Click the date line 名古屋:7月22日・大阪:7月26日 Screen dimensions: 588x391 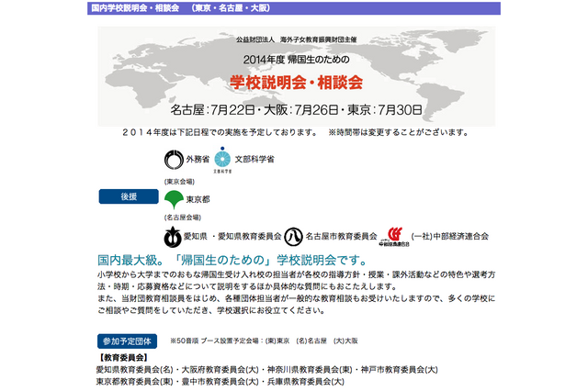tap(296, 110)
